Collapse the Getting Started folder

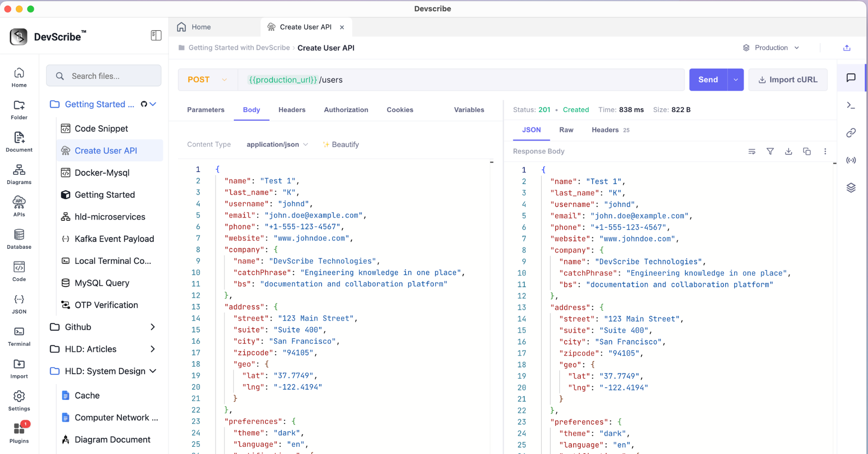153,104
